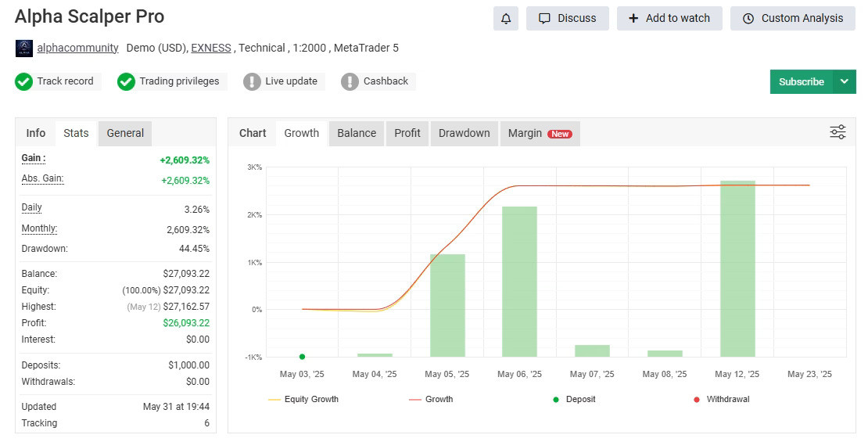Click the notification bell icon
The height and width of the screenshot is (442, 868).
(x=506, y=19)
